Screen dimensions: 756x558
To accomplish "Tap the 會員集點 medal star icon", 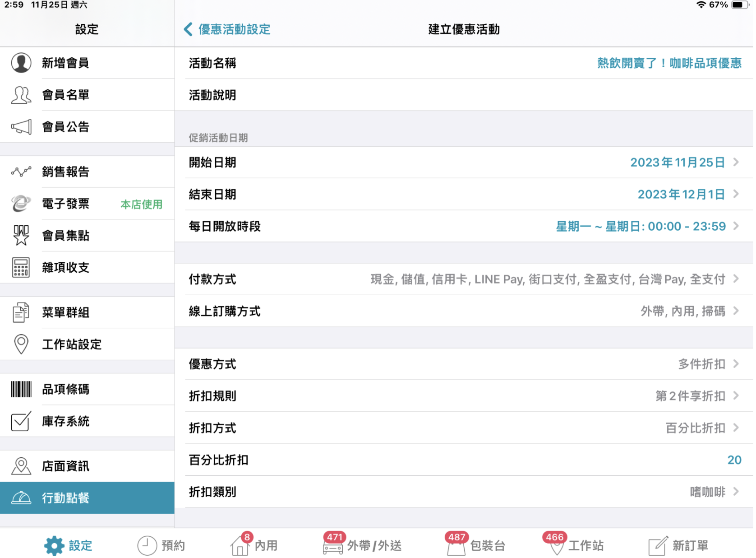I will click(x=21, y=235).
